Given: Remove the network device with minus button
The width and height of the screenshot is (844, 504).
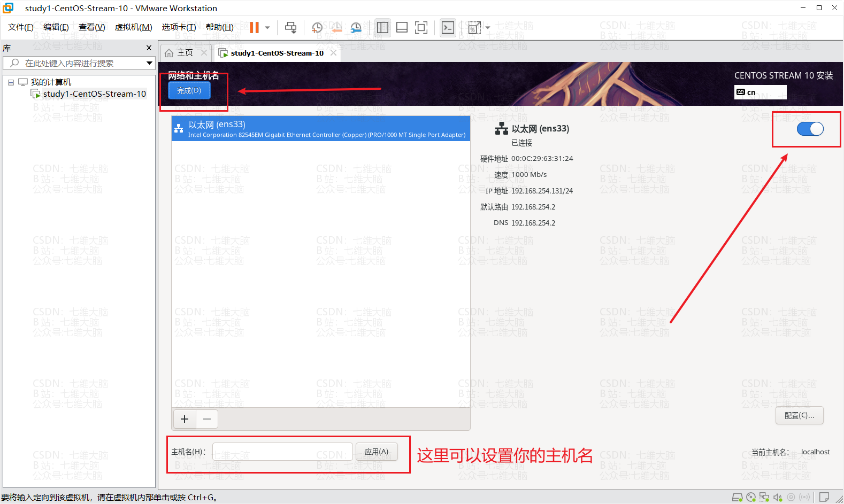Looking at the screenshot, I should click(207, 419).
